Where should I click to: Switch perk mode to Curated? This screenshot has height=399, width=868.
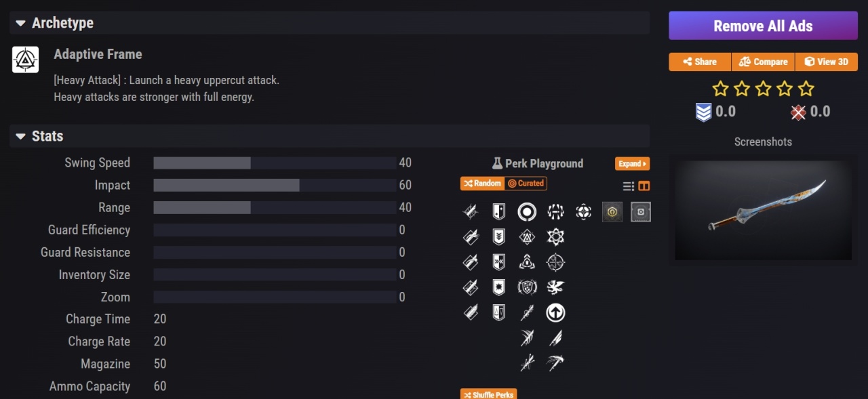pyautogui.click(x=526, y=184)
